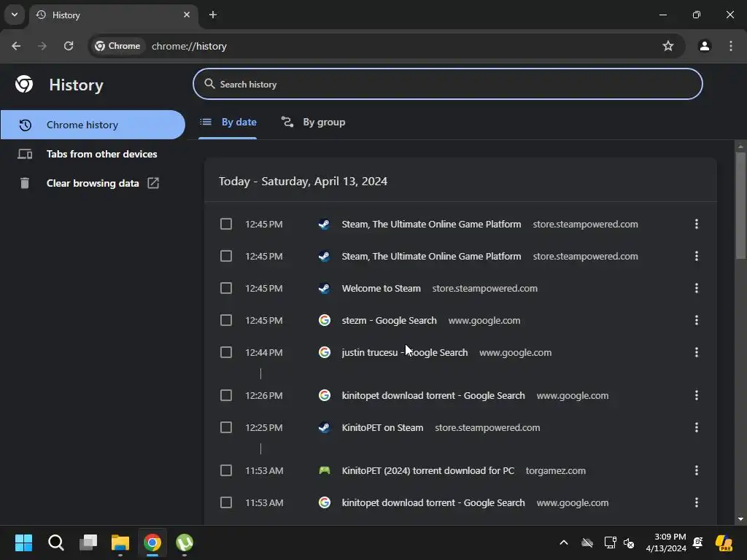The width and height of the screenshot is (747, 560).
Task: Open more actions for second Steam entry
Action: (697, 256)
